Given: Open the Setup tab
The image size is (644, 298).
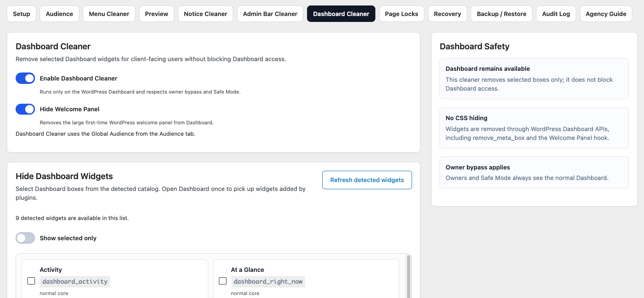Looking at the screenshot, I should (x=22, y=14).
